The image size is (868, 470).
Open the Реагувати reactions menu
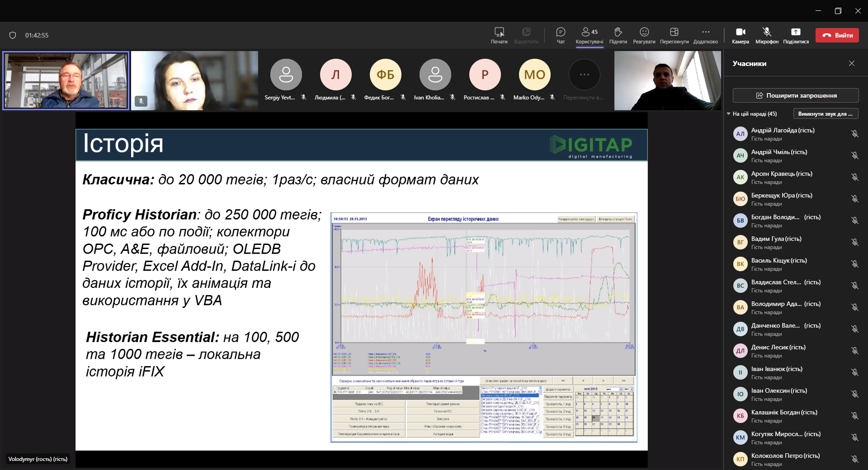point(644,35)
